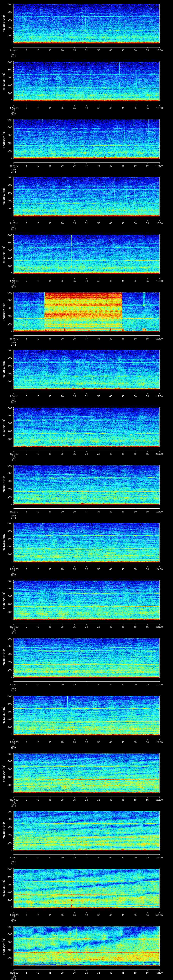This screenshot has width=173, height=980.
Task: Click the 28:00 end time label
Action: [x=160, y=800]
